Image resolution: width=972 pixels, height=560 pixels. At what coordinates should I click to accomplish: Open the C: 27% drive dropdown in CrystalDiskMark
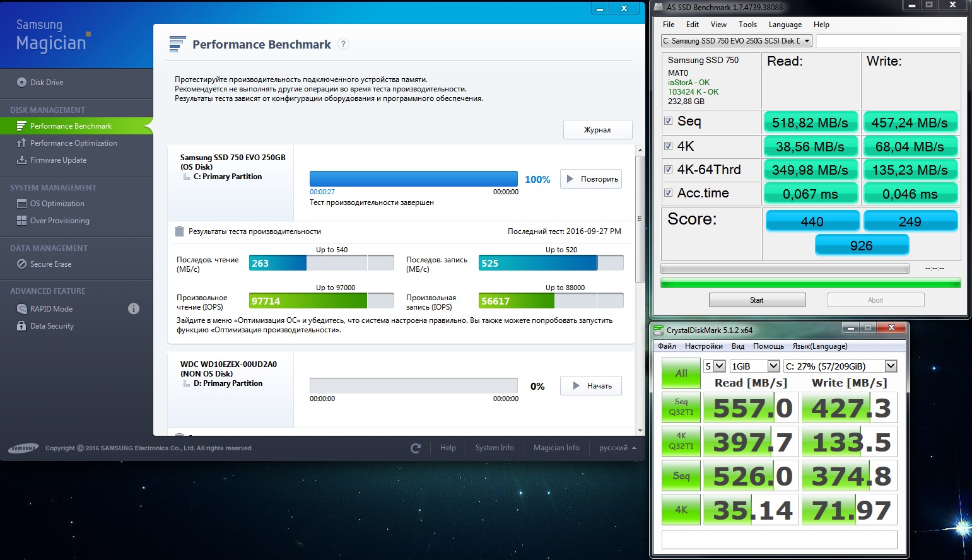pyautogui.click(x=840, y=366)
